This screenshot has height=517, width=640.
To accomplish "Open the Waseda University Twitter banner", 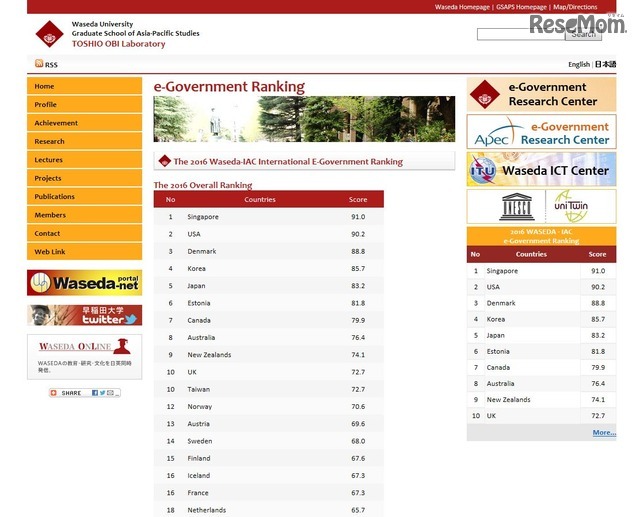I will [84, 315].
